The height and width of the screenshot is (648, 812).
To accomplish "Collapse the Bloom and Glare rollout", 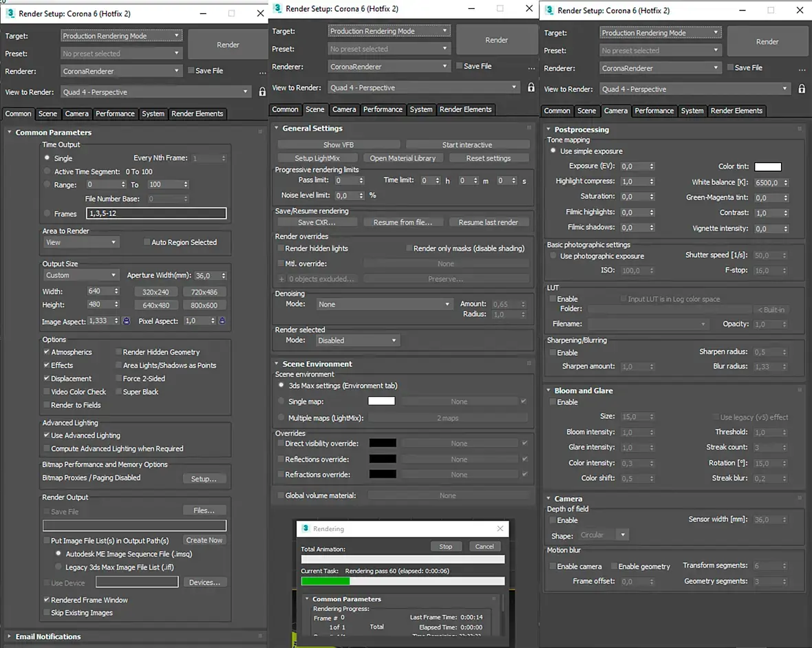I will click(x=548, y=391).
